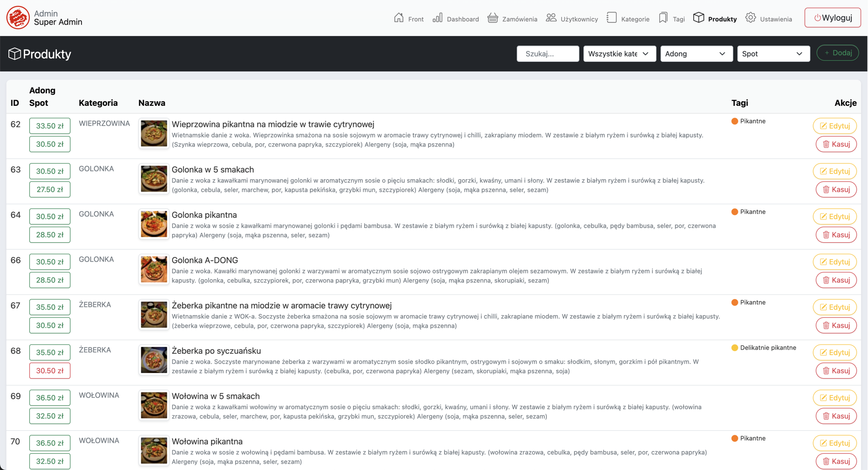This screenshot has height=470, width=868.
Task: Click the orange Pikantne tag dot for ID 64
Action: pyautogui.click(x=735, y=212)
